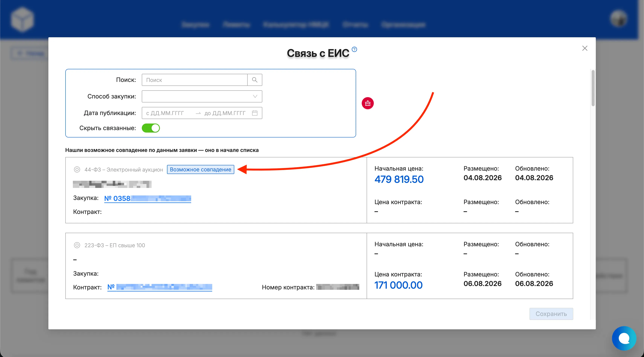Toggle the Скрыть связанные switch
Viewport: 644px width, 357px height.
coord(150,128)
